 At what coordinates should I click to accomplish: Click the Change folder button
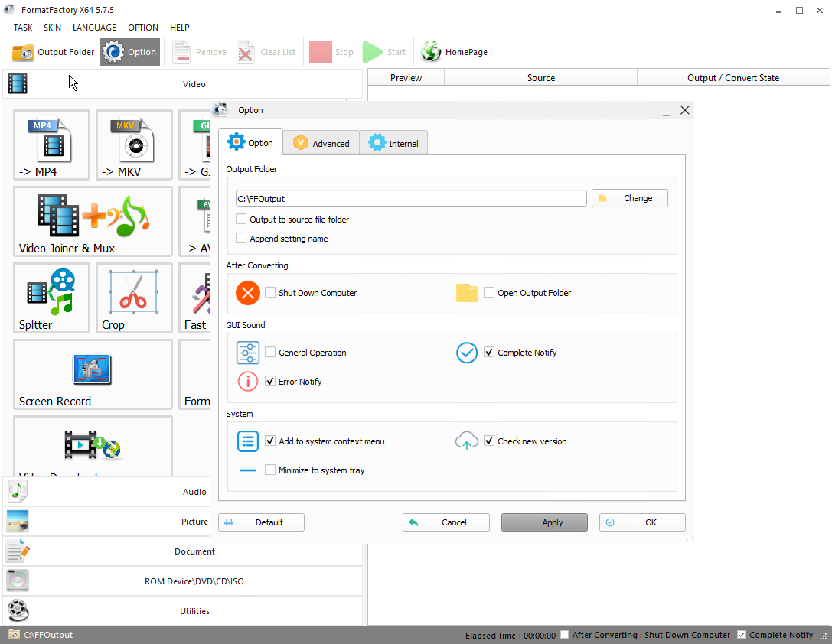(x=629, y=198)
